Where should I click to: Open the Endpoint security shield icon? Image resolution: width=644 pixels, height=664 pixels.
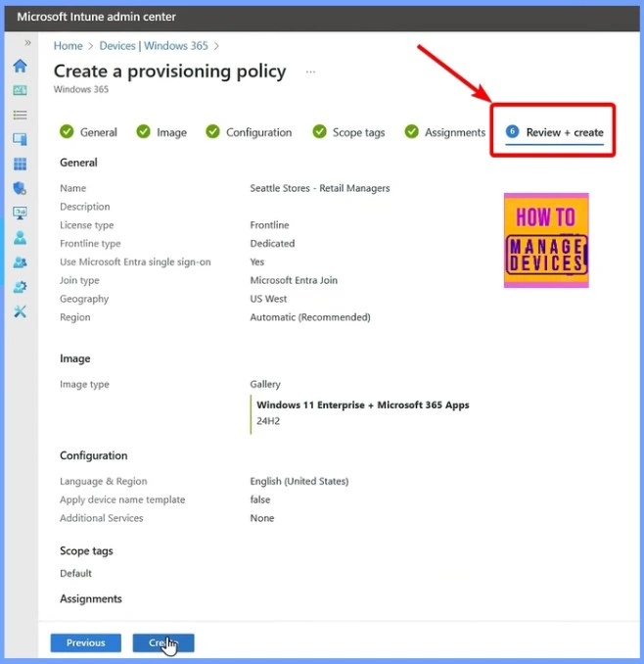pyautogui.click(x=20, y=188)
